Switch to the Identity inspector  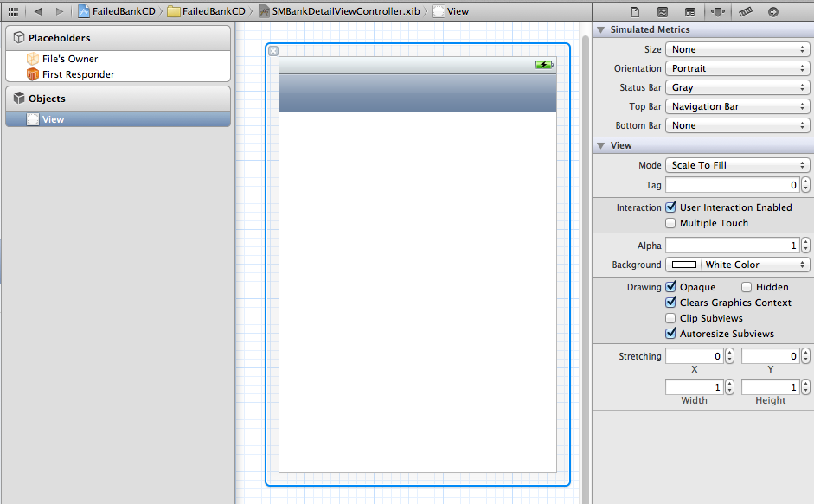tap(689, 12)
